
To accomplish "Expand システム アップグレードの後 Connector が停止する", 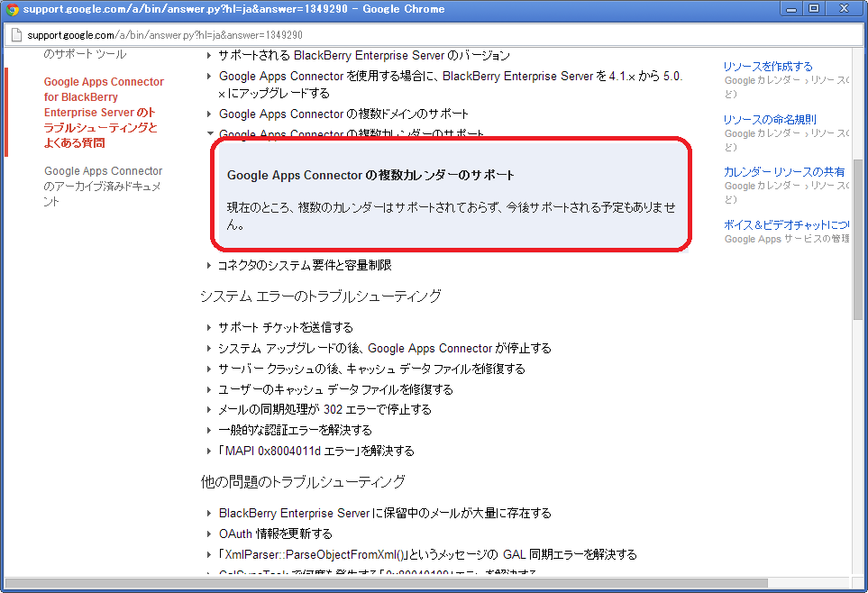I will click(x=384, y=348).
